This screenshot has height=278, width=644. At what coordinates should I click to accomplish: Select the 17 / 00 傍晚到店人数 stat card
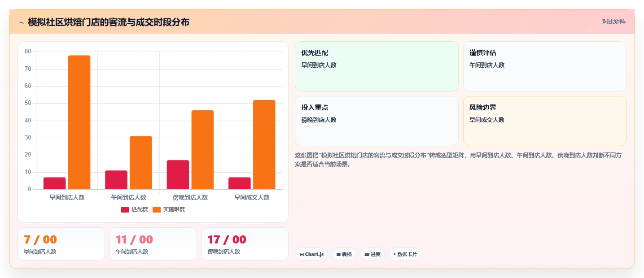click(x=245, y=244)
